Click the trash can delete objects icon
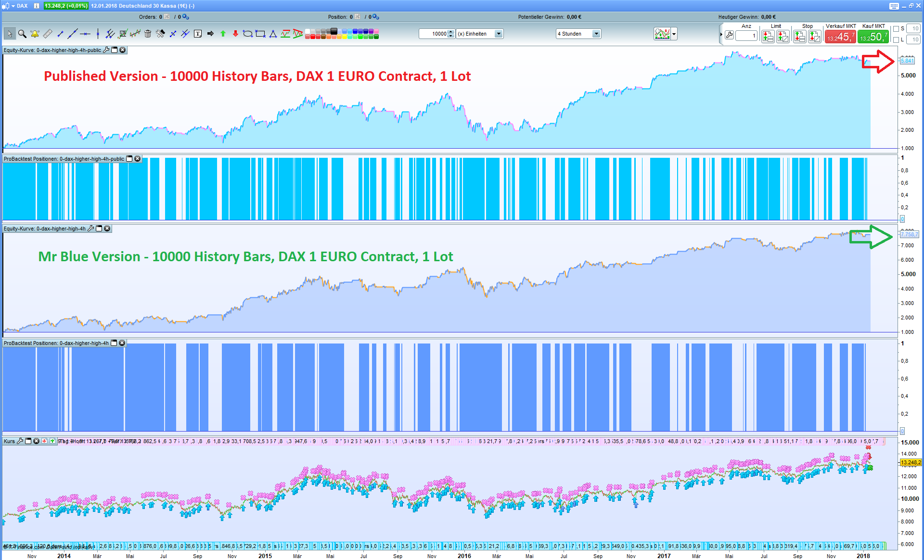This screenshot has width=924, height=560. click(x=148, y=34)
